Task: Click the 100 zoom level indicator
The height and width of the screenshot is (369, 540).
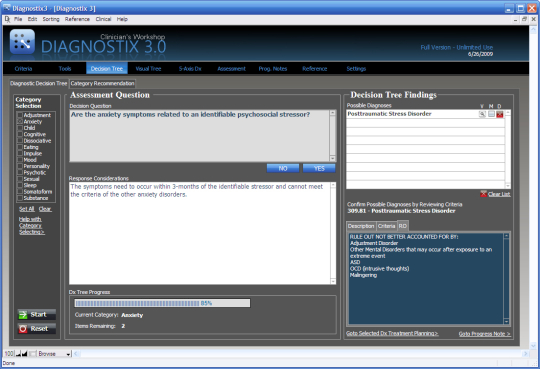Action: (x=9, y=353)
